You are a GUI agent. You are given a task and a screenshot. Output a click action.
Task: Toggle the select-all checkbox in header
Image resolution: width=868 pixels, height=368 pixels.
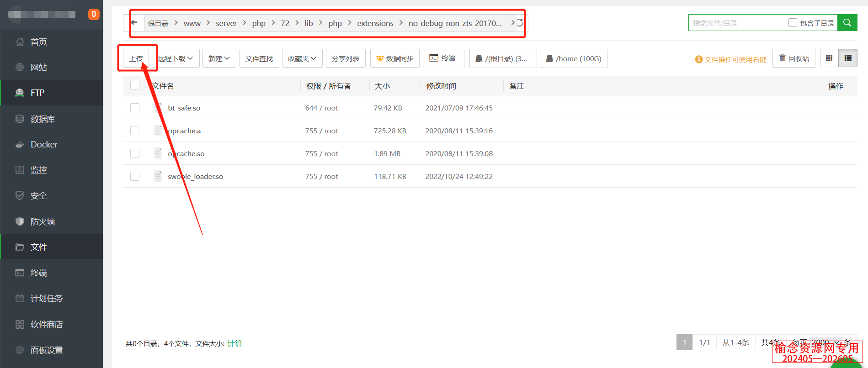pos(135,85)
